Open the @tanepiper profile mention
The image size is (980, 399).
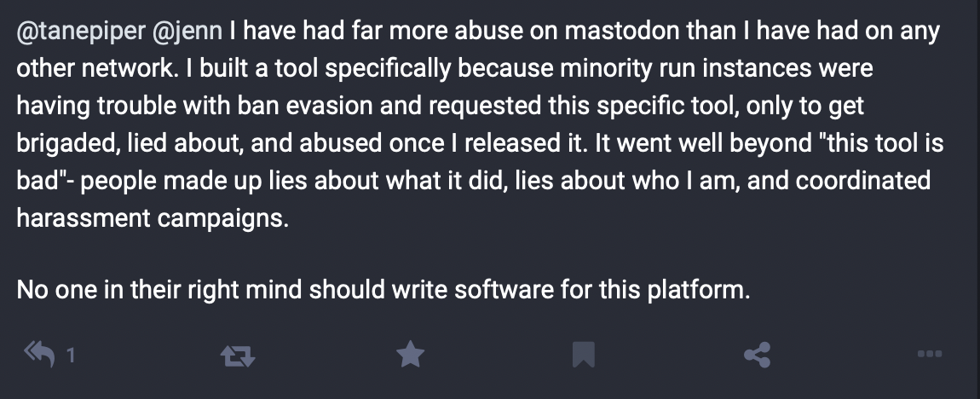pyautogui.click(x=80, y=32)
